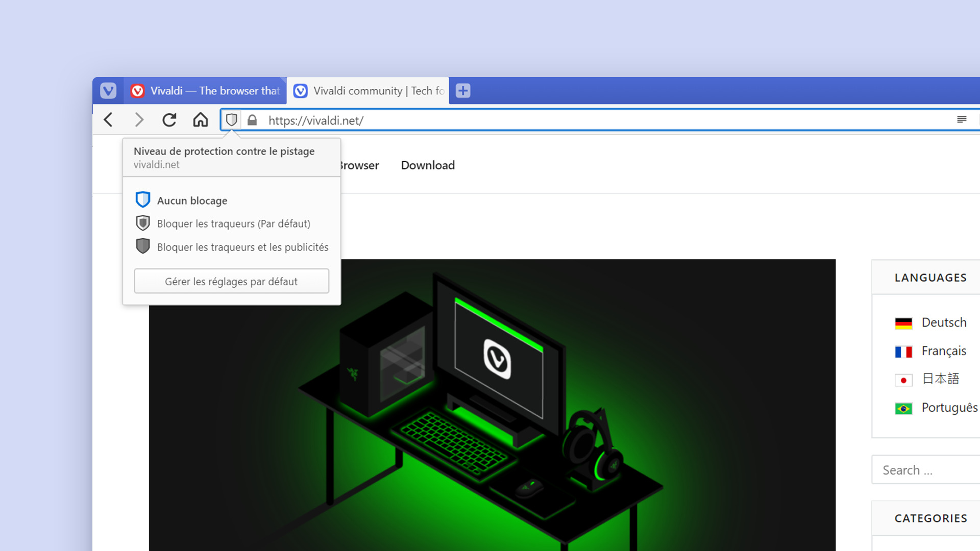Screen dimensions: 980x551
Task: Click the Back navigation arrow
Action: [108, 120]
